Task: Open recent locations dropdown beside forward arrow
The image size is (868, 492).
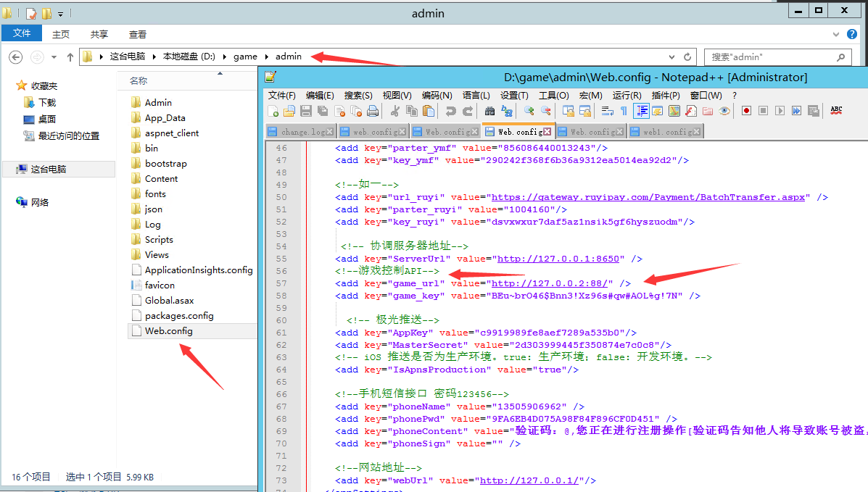Action: (54, 57)
